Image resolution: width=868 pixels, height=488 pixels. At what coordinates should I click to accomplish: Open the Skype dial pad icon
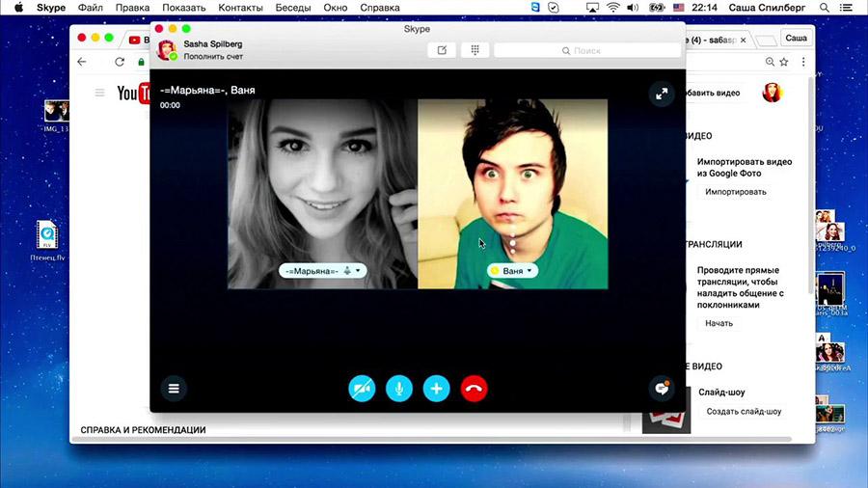click(475, 50)
